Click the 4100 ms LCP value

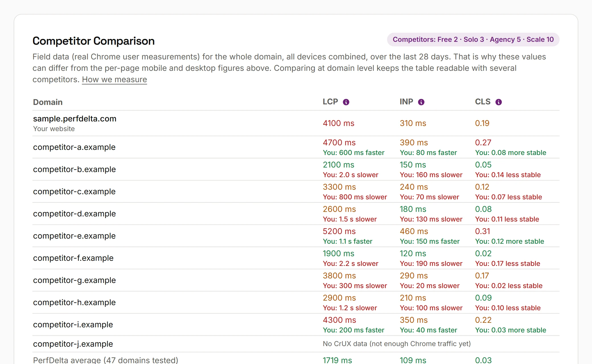[x=338, y=123]
